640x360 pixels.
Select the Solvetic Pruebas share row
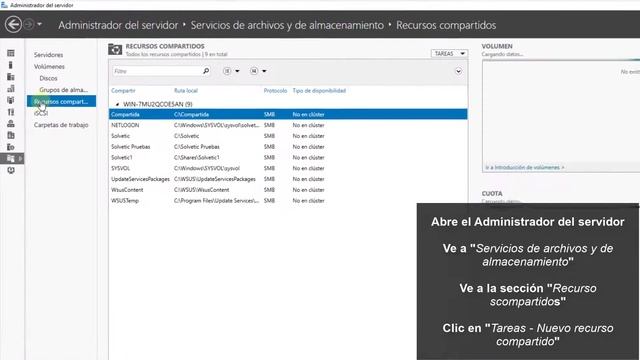(x=288, y=147)
